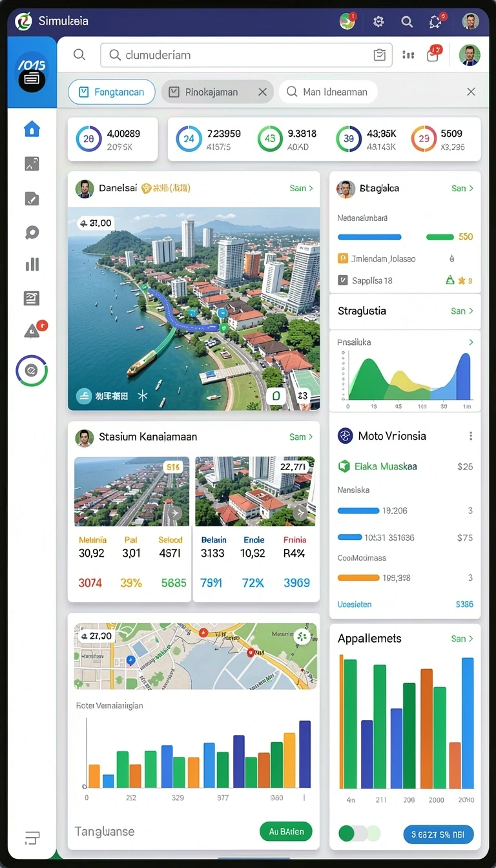Toggle the Sappllsa 18 checkbox

(343, 280)
